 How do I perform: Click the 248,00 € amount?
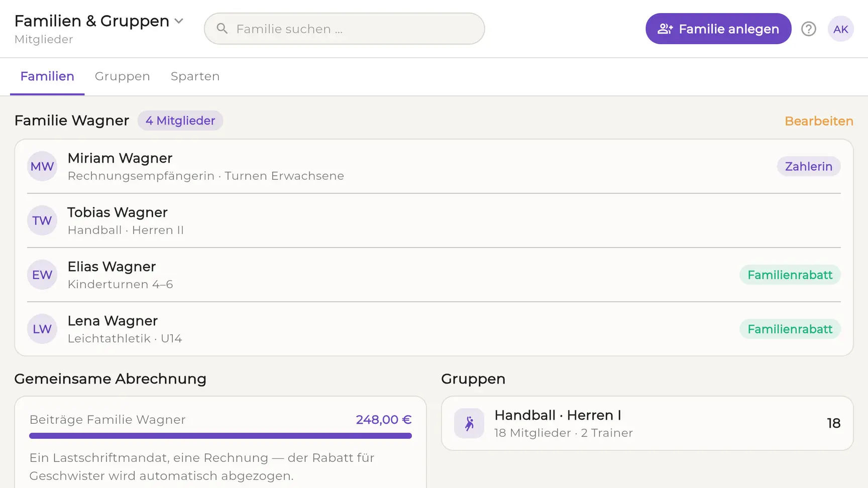coord(384,420)
